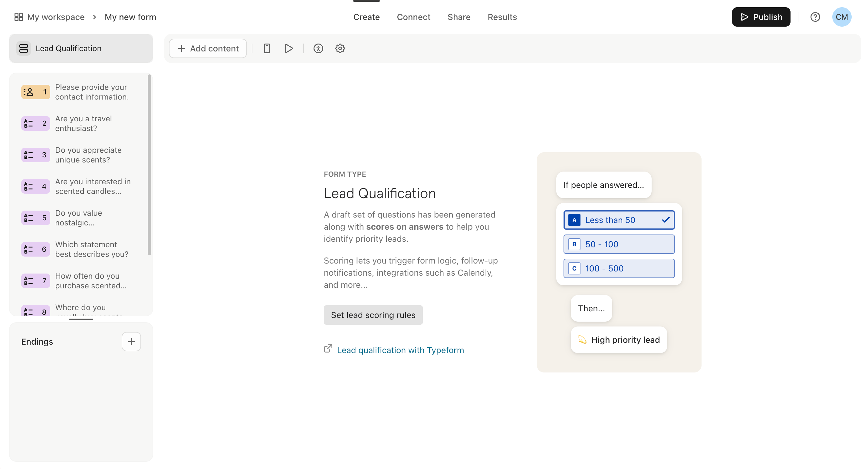Click the breadcrumb chevron separator
Image resolution: width=868 pixels, height=469 pixels.
(94, 17)
